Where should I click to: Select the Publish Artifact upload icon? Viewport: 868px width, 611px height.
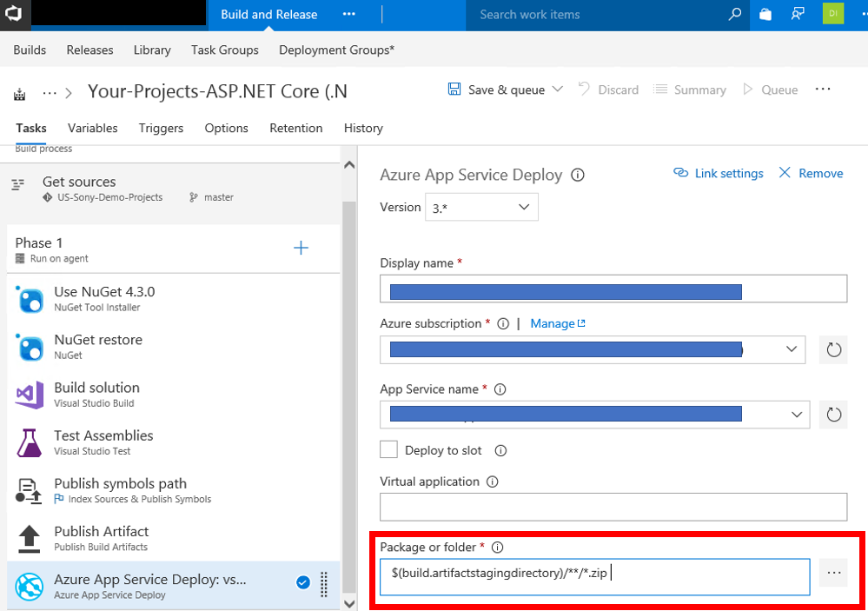(x=29, y=539)
